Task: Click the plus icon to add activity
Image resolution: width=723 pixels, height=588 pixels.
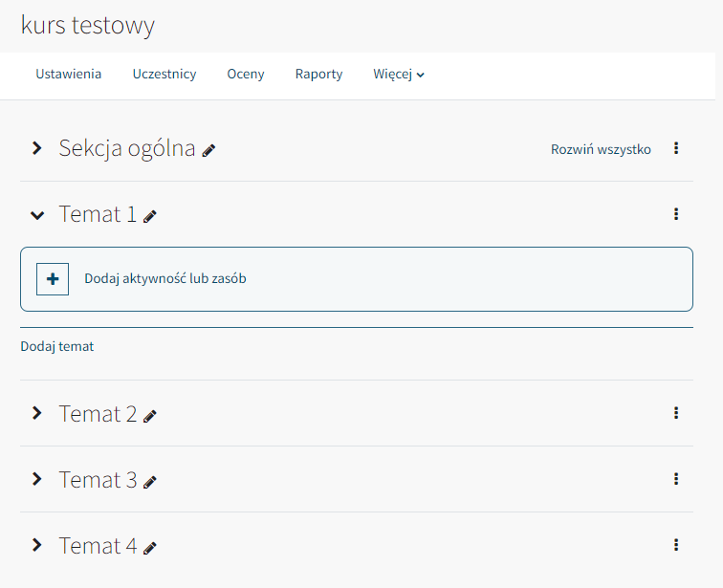Action: 53,279
